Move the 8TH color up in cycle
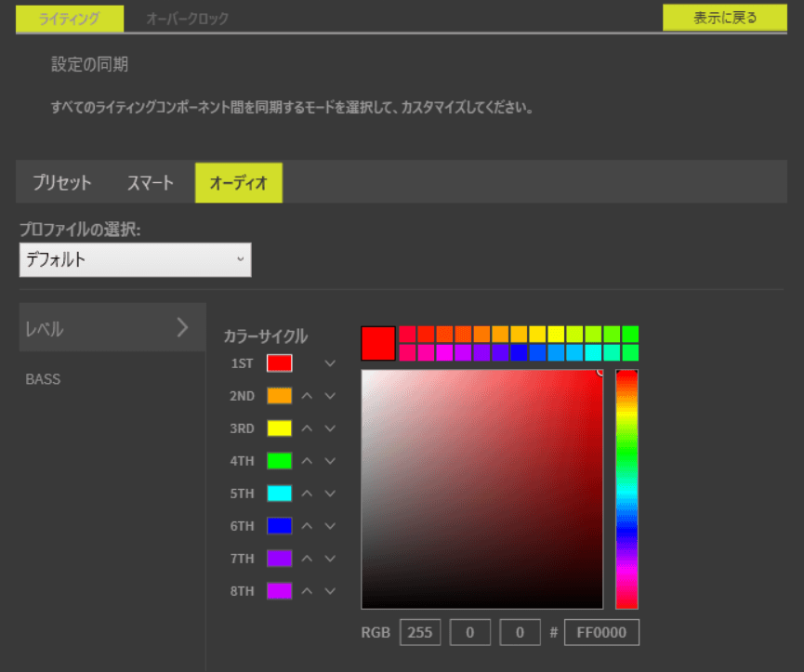The width and height of the screenshot is (804, 672). [x=307, y=591]
